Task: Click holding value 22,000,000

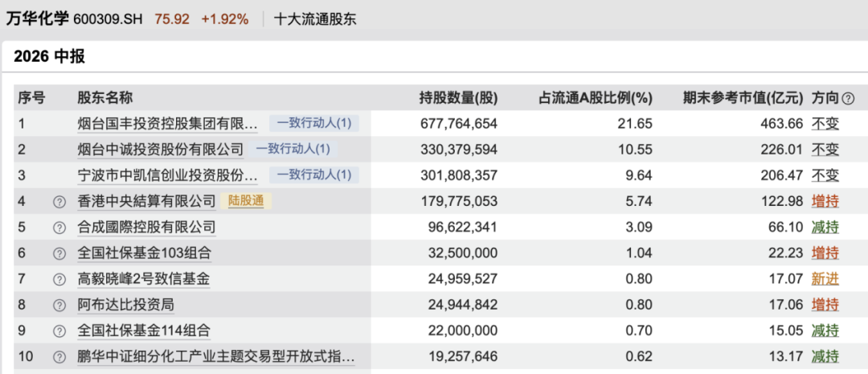Action: click(x=464, y=331)
